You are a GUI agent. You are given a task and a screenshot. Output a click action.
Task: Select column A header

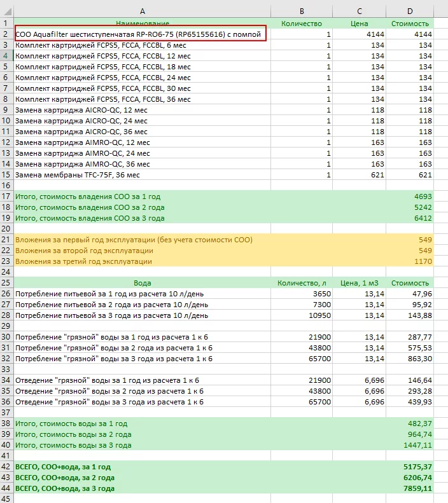142,11
